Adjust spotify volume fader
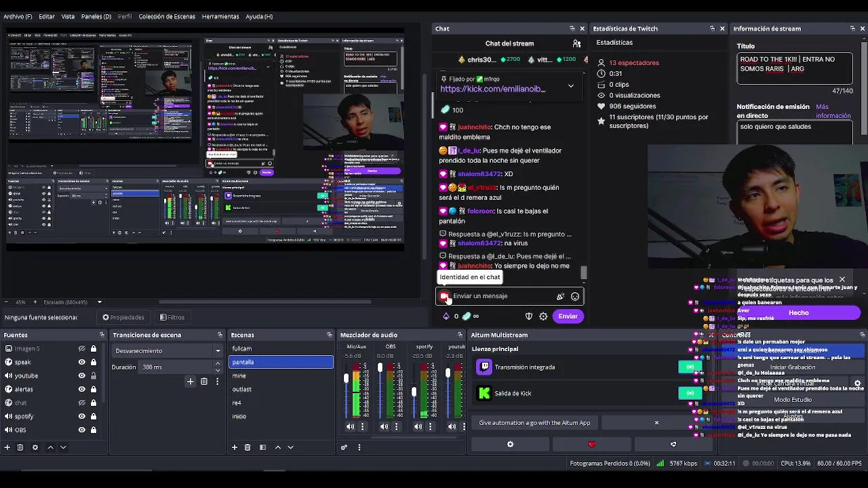 (414, 392)
